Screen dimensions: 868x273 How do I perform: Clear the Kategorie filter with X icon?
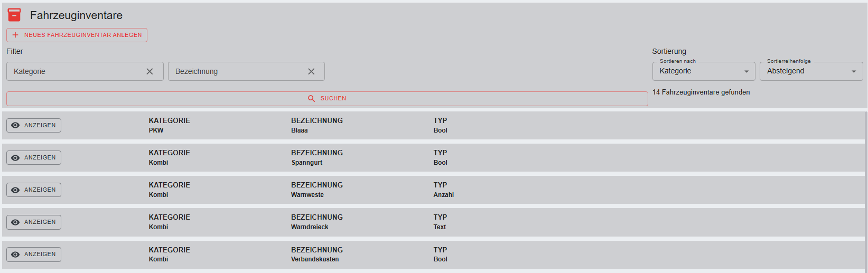[150, 71]
